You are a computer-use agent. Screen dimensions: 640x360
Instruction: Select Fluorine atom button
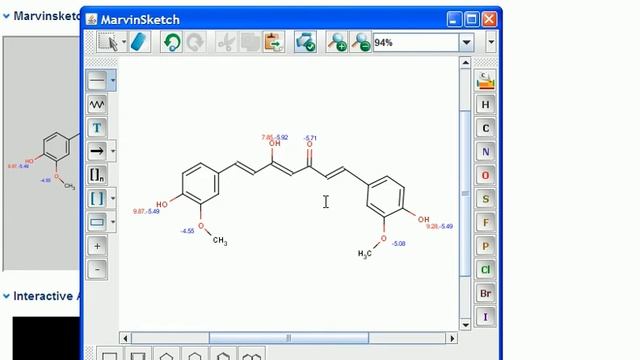click(x=485, y=222)
